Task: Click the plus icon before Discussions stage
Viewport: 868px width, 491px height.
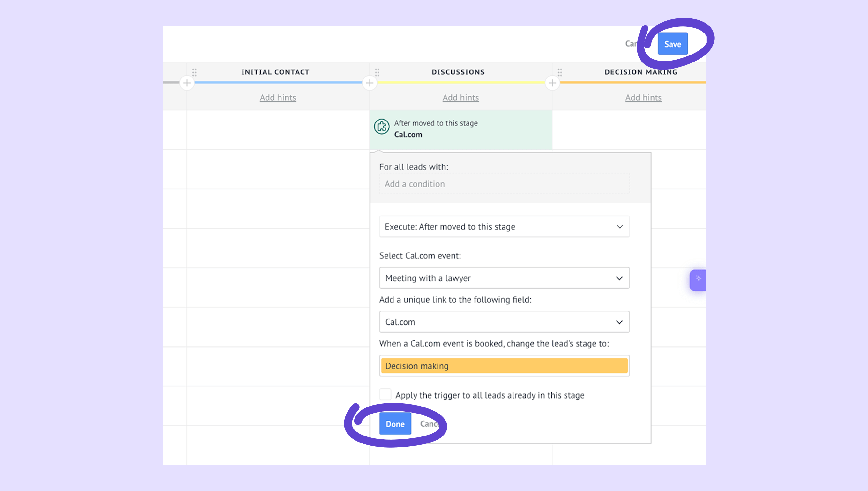Action: [x=370, y=83]
